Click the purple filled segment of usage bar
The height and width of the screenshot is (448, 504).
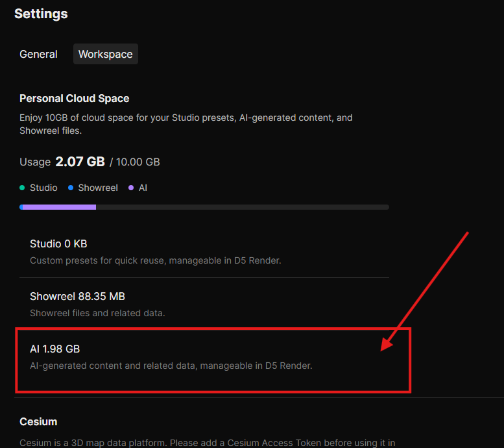[x=60, y=207]
